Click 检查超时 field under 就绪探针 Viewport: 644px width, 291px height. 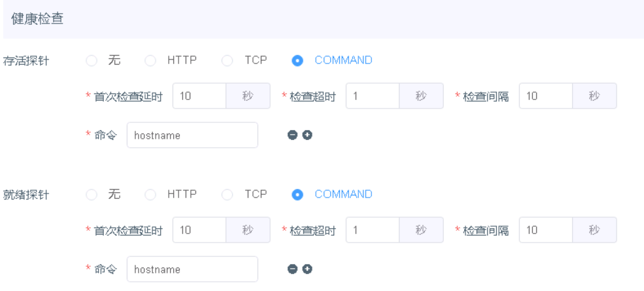(372, 230)
